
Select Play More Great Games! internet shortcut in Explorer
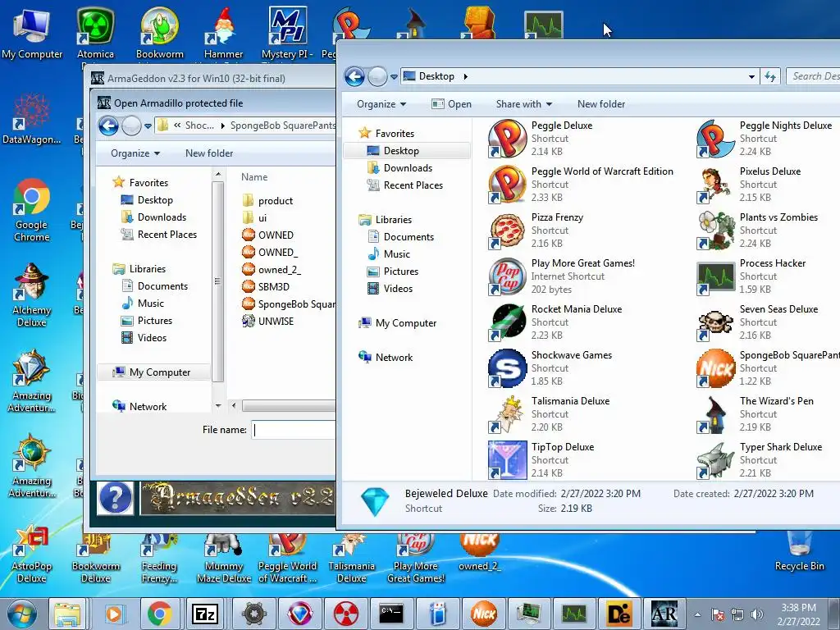point(561,276)
